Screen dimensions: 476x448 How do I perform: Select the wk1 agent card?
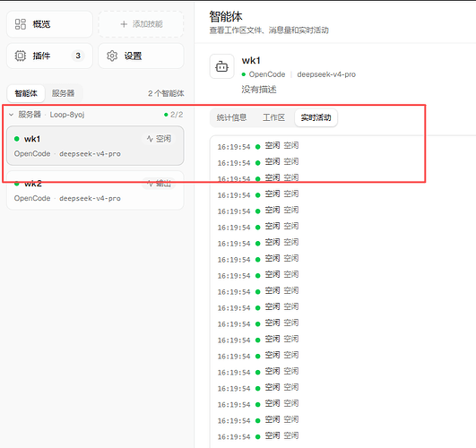[x=95, y=146]
